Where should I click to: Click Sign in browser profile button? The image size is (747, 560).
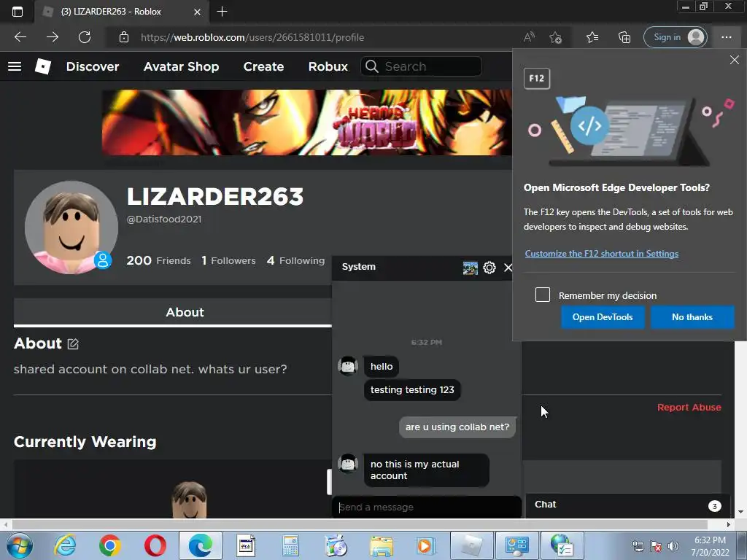(x=675, y=37)
